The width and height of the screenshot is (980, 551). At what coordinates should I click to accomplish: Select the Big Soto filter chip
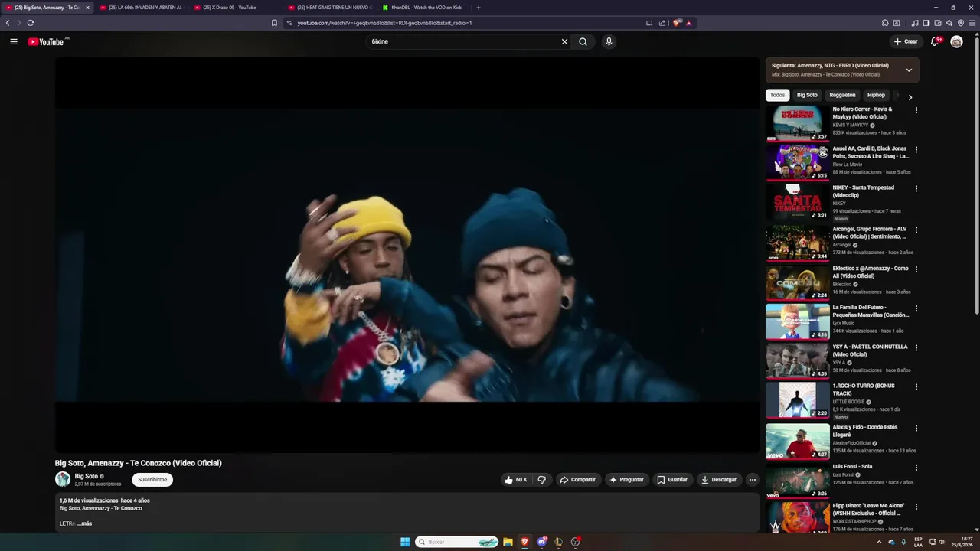(x=807, y=95)
